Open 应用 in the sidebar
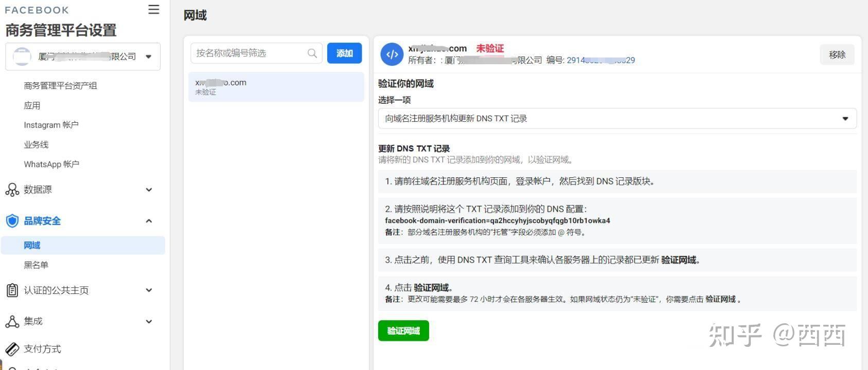This screenshot has width=868, height=370. click(x=32, y=105)
